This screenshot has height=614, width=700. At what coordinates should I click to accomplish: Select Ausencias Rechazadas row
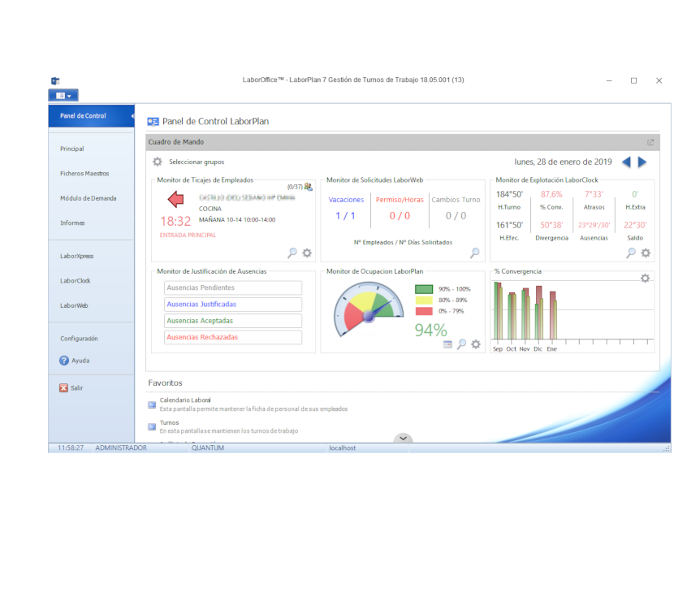pyautogui.click(x=233, y=337)
